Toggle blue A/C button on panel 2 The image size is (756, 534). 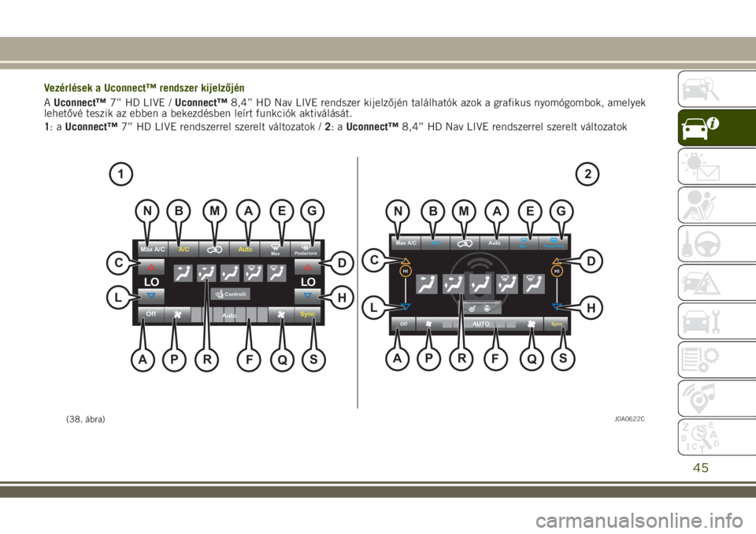[435, 243]
